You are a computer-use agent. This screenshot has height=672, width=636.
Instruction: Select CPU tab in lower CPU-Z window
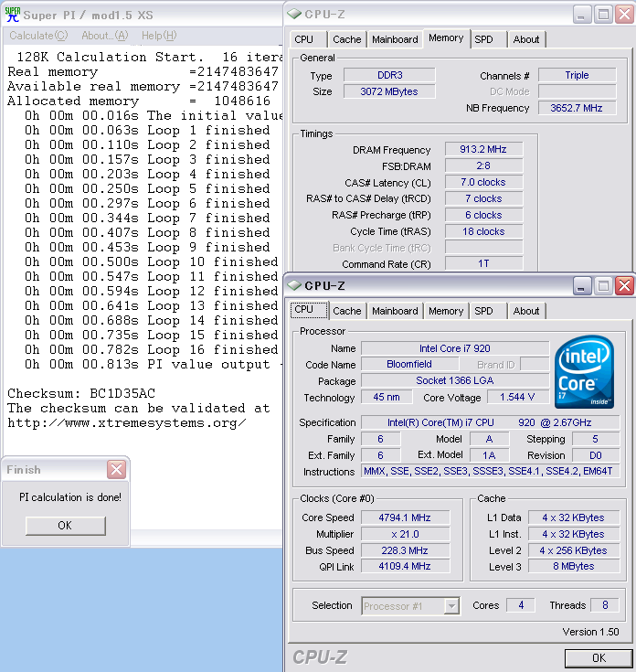[x=309, y=310]
